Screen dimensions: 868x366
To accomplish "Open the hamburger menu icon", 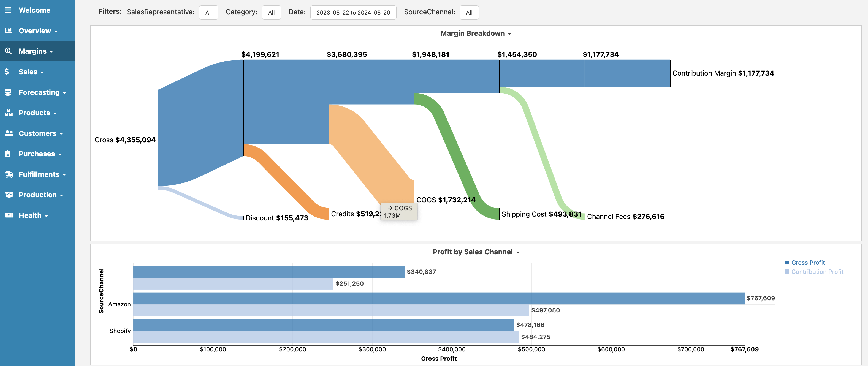I will [x=8, y=10].
